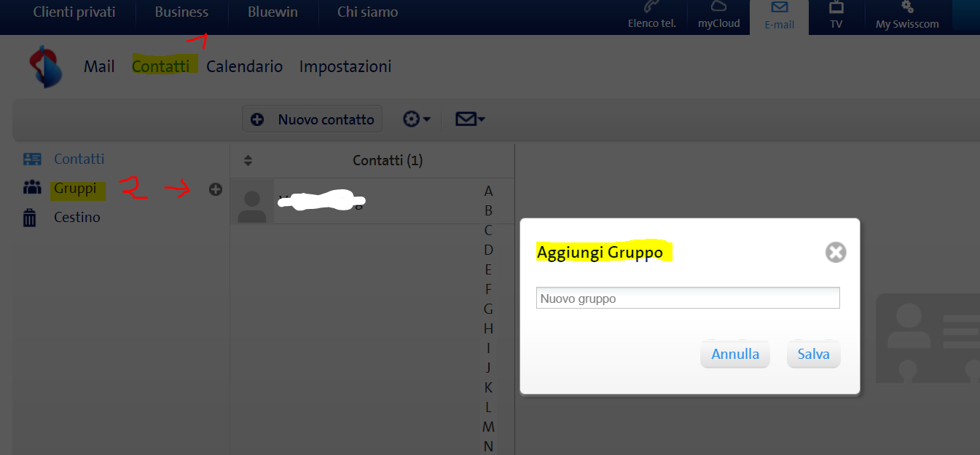
Task: Focus the Nuovo gruppo text field
Action: [687, 298]
